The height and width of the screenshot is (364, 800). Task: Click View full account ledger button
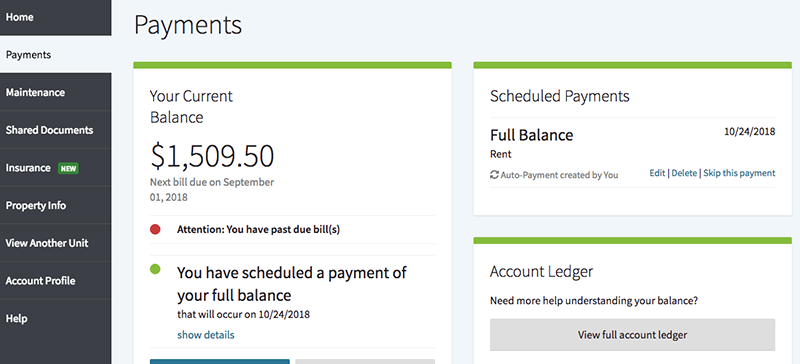coord(633,335)
